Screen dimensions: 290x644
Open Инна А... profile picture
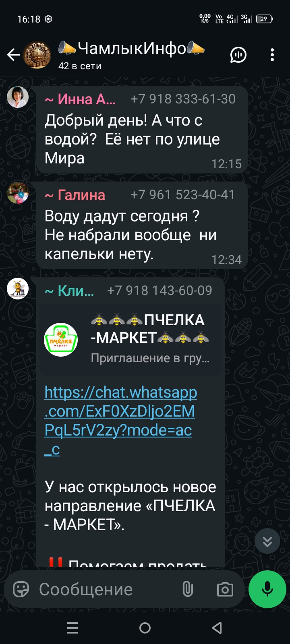[18, 97]
